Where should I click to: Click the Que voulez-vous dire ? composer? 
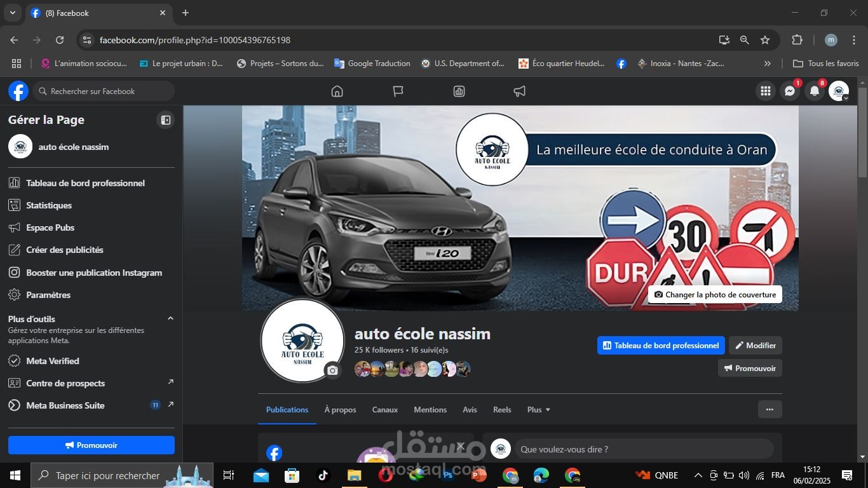[644, 449]
